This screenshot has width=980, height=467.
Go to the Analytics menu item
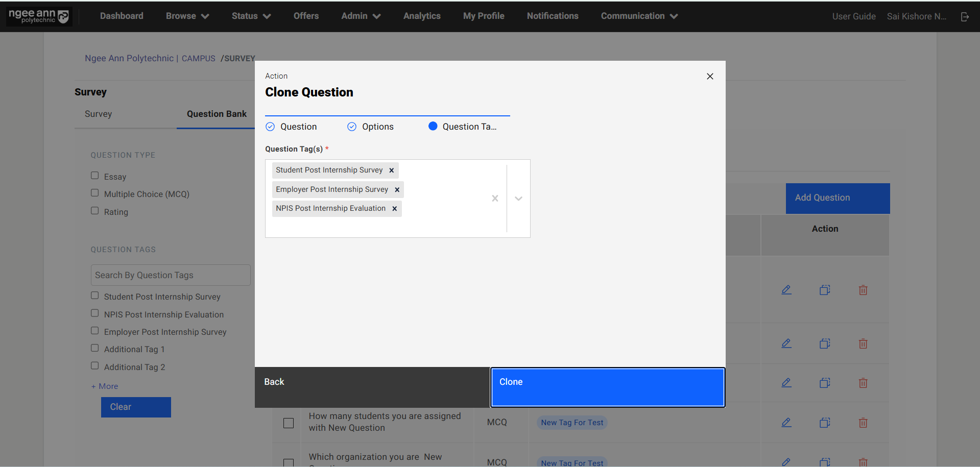(x=421, y=16)
